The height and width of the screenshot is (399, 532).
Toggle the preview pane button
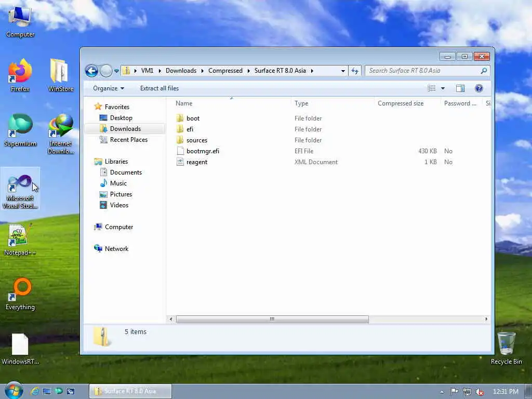click(460, 88)
